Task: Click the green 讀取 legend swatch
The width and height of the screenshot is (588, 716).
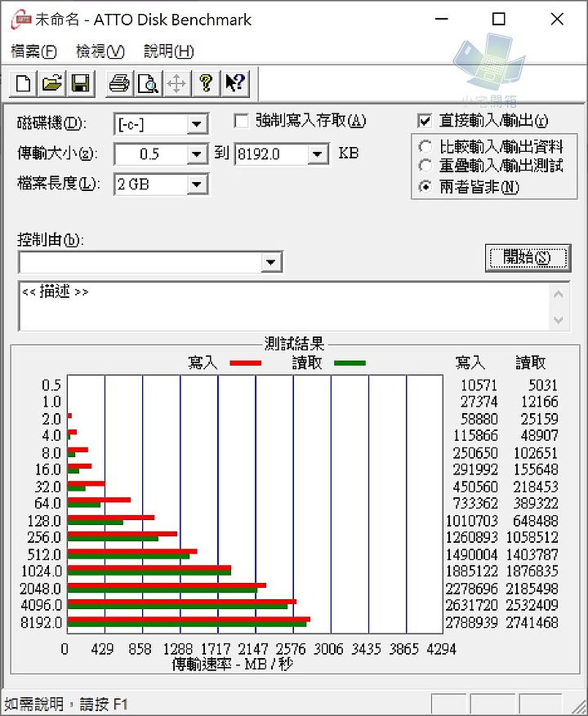Action: 350,363
